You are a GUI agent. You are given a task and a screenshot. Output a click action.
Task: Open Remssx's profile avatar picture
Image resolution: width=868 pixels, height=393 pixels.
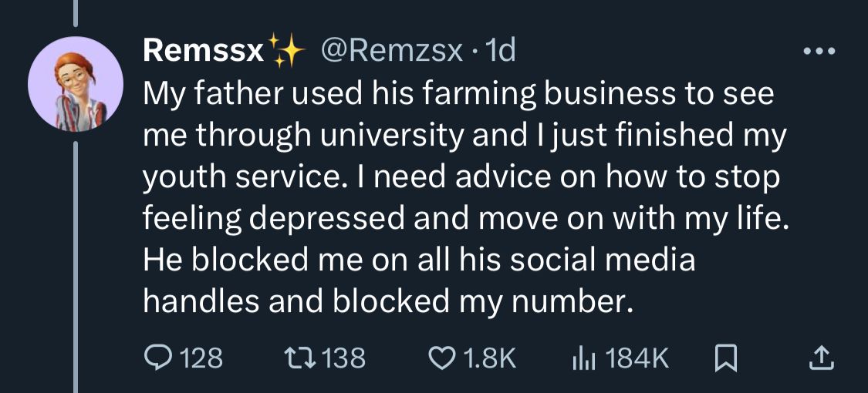coord(74,83)
